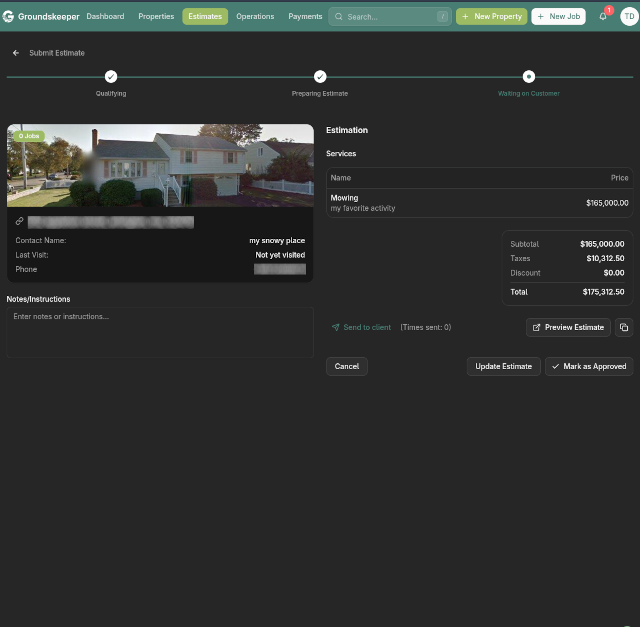Click the Notes/Instructions text area
Image resolution: width=640 pixels, height=627 pixels.
(160, 332)
